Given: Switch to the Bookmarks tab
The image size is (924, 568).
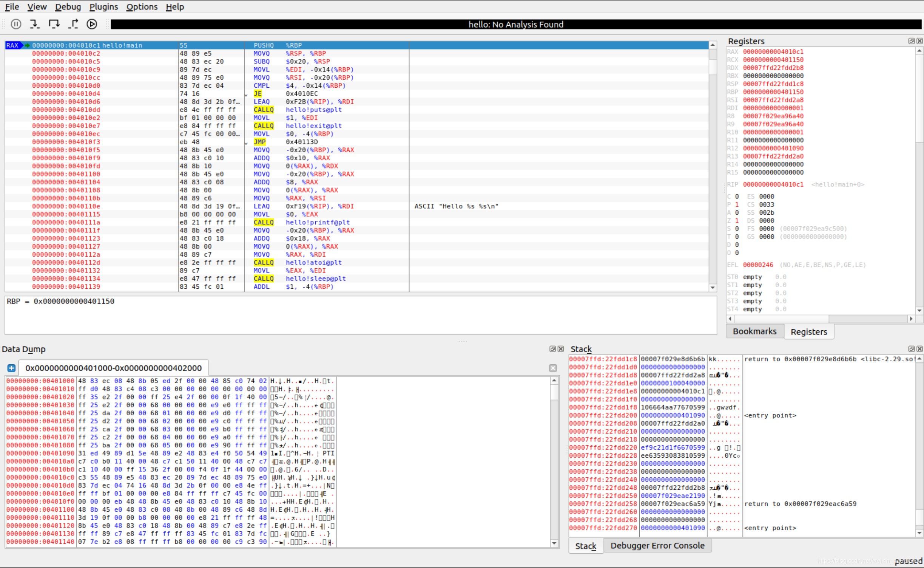Looking at the screenshot, I should point(754,331).
